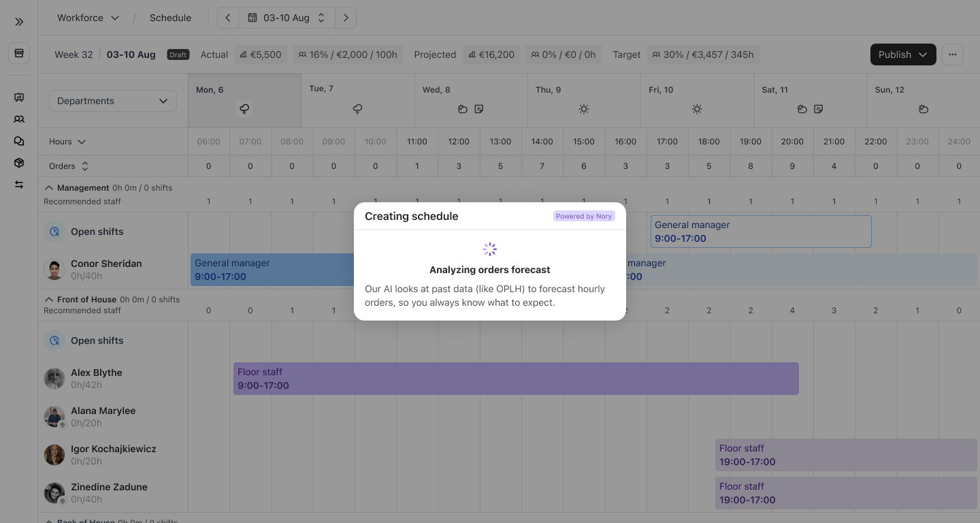The height and width of the screenshot is (523, 980).
Task: Open the Hours dropdown
Action: (x=67, y=142)
